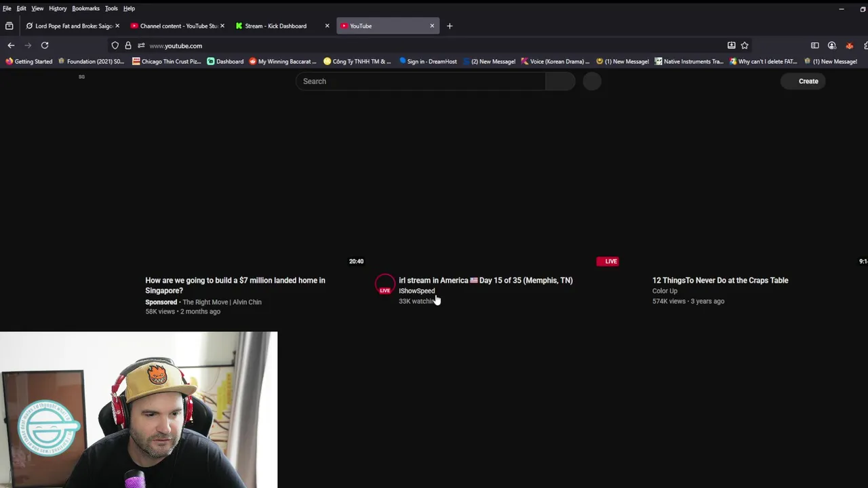
Task: Open tracking protection shield icon
Action: pyautogui.click(x=115, y=45)
